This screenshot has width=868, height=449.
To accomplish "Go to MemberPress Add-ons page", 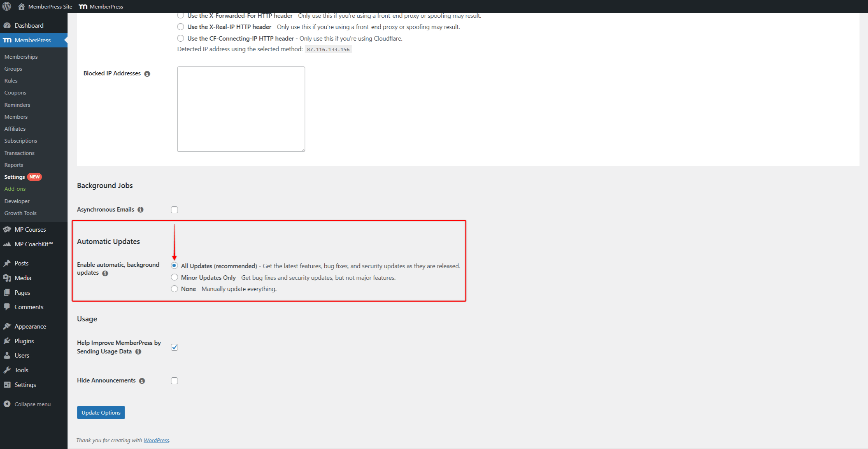I will click(x=15, y=189).
